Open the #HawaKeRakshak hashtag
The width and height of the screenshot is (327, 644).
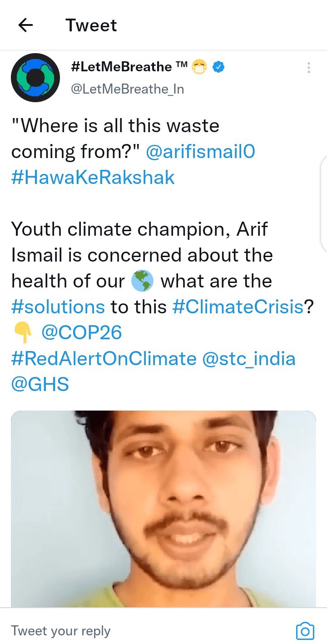(x=93, y=178)
